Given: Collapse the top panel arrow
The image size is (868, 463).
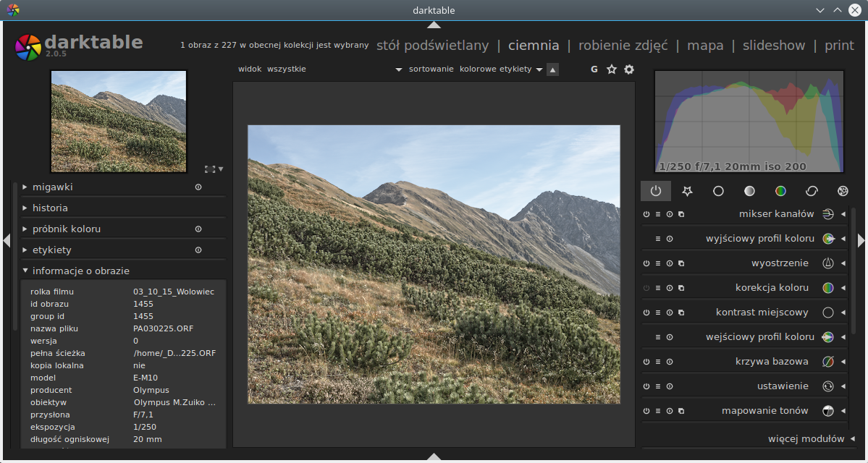Looking at the screenshot, I should (434, 25).
